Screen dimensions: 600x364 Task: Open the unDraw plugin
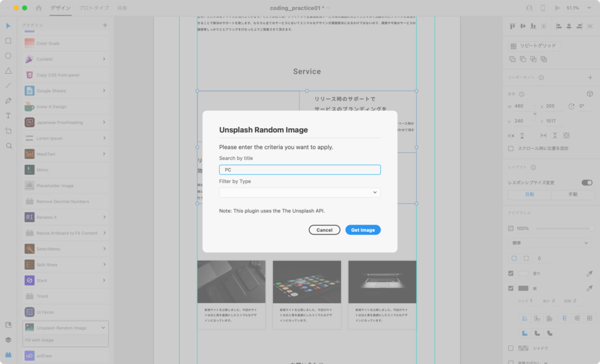[66, 356]
